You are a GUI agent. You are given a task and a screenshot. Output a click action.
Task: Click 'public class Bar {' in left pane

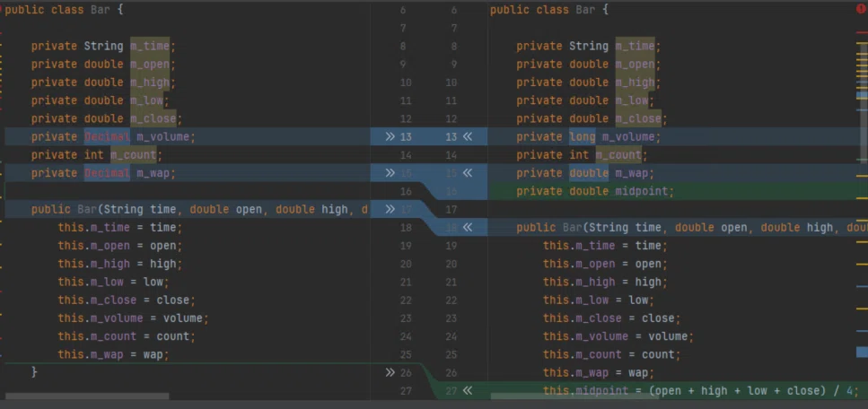point(64,10)
